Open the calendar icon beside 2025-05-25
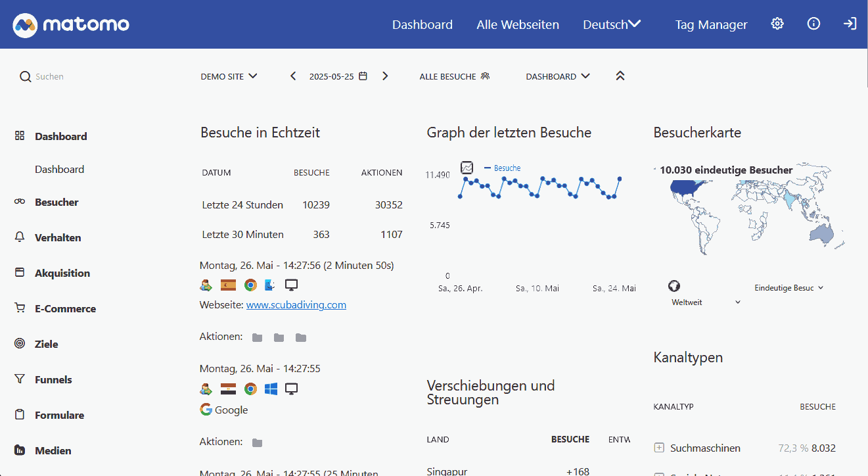 (363, 76)
